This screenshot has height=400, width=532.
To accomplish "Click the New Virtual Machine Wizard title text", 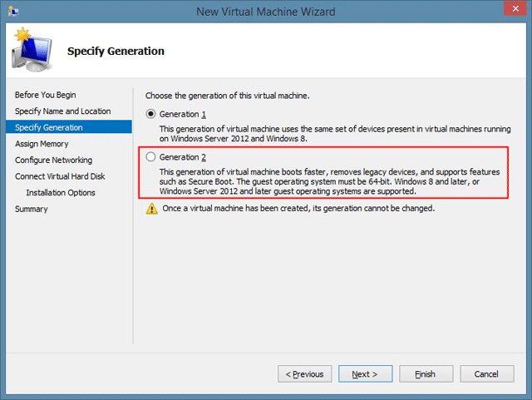I will pyautogui.click(x=266, y=12).
